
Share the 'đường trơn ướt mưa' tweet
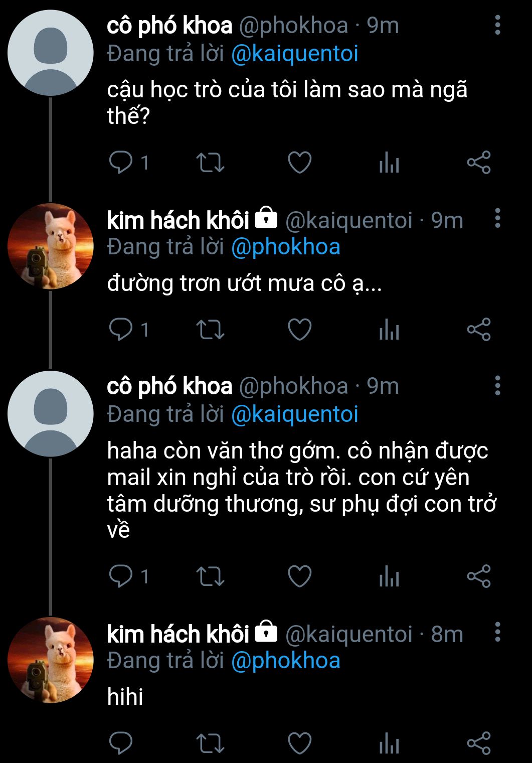point(479,330)
